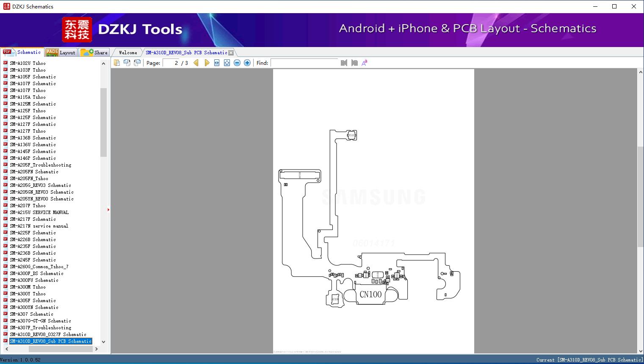Select the SM-A310D_REV08_Sub PCB Schematic tab
644x364 pixels.
(x=186, y=53)
